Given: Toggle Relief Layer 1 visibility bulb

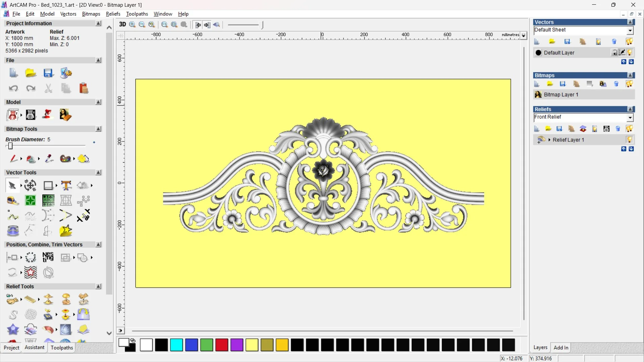Looking at the screenshot, I should [x=630, y=140].
